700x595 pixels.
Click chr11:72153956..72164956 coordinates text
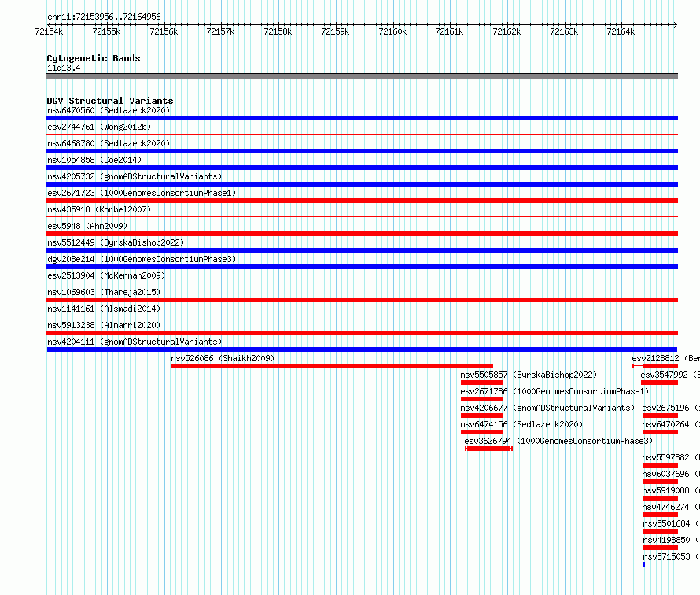click(104, 17)
